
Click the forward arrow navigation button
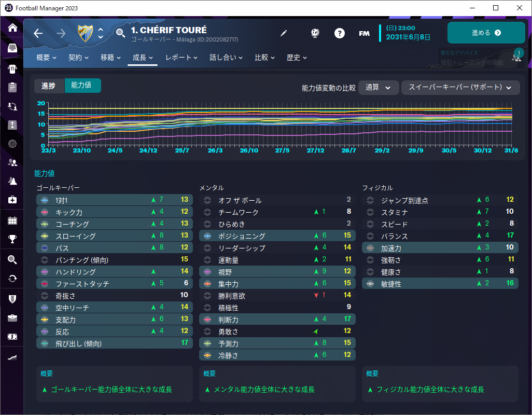61,33
